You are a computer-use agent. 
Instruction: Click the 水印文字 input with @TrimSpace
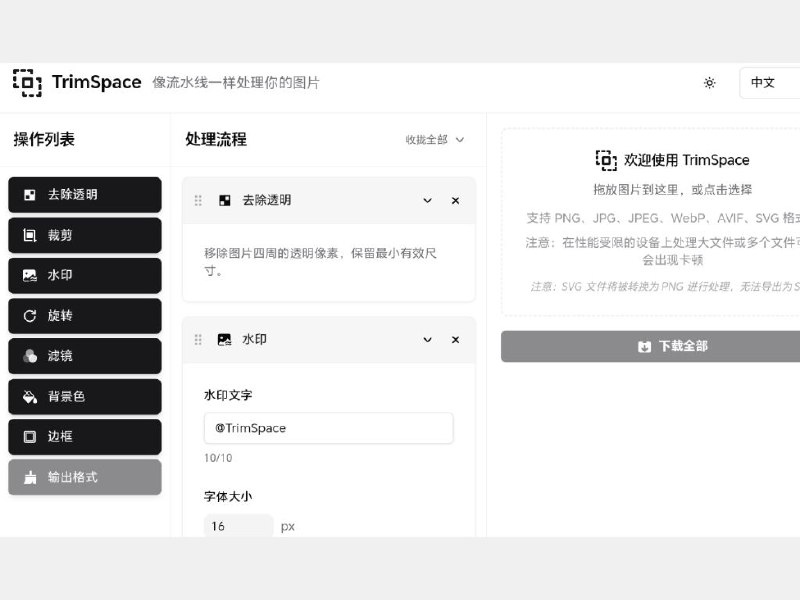point(328,428)
